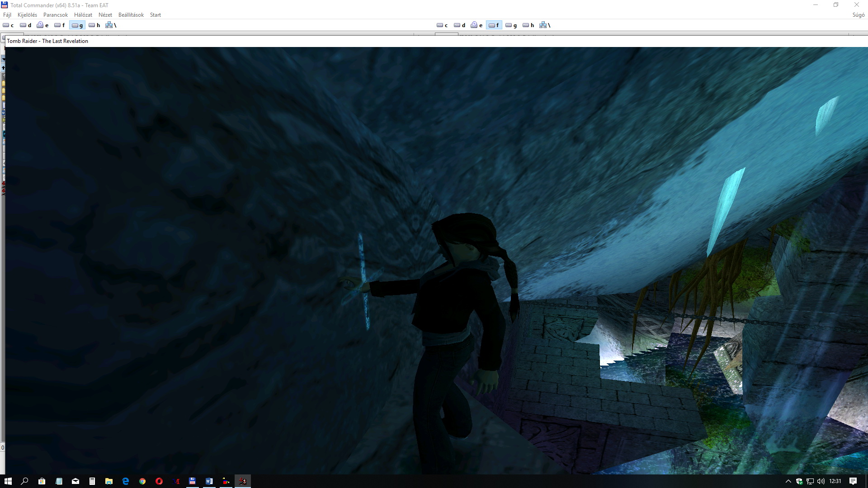868x488 pixels.
Task: Select drive c in left panel
Action: [8, 25]
